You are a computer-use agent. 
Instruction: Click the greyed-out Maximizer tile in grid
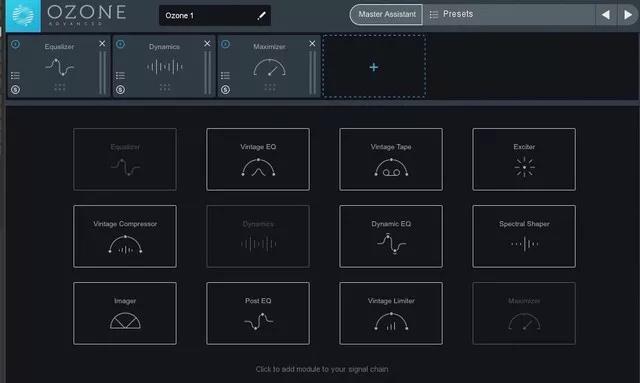tap(524, 313)
